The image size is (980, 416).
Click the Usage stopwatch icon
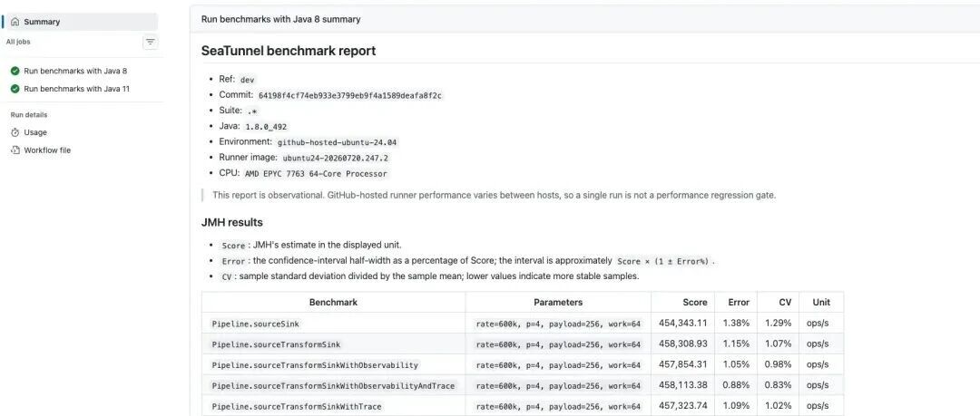tap(15, 132)
